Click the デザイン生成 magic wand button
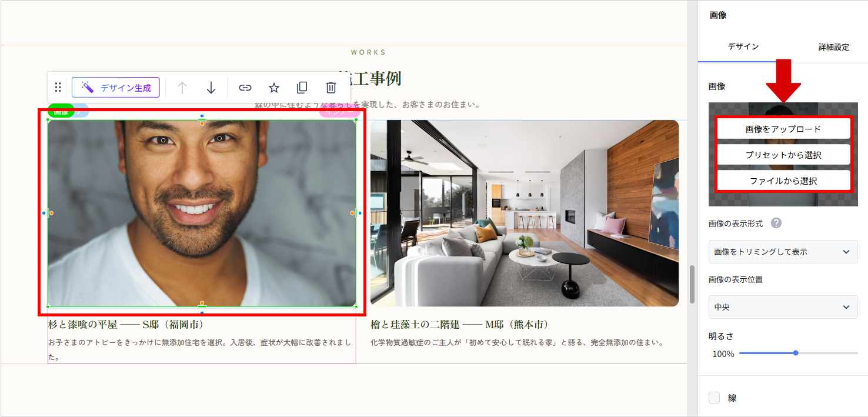The width and height of the screenshot is (868, 417). click(x=116, y=88)
